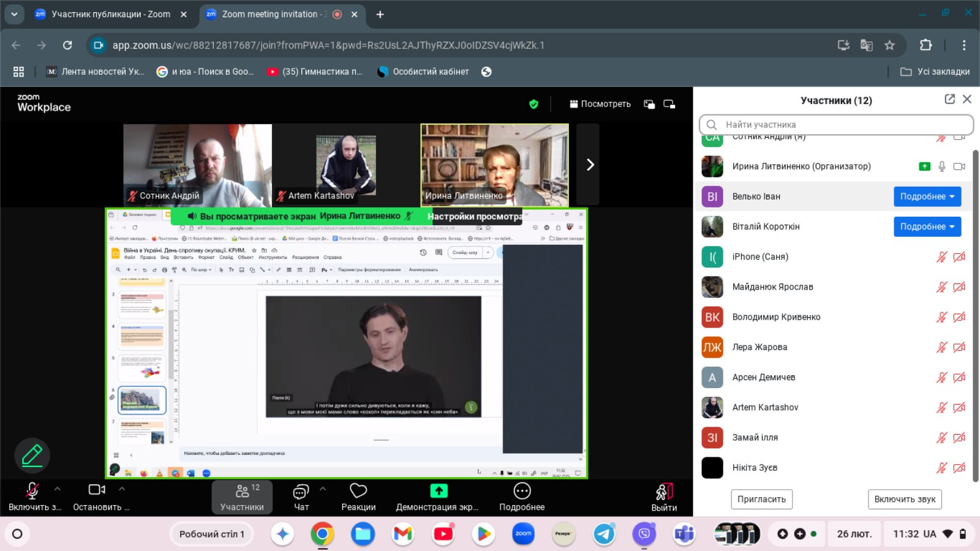Image resolution: width=980 pixels, height=551 pixels.
Task: Open the Посмотреть view menu
Action: [600, 104]
